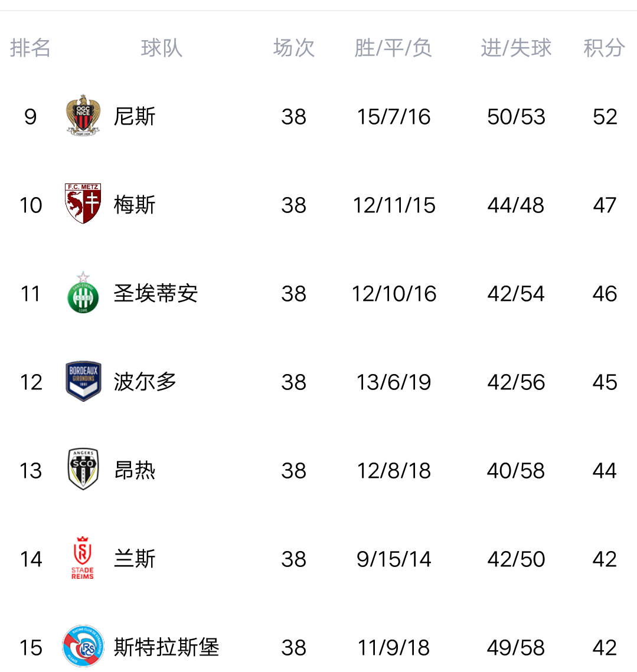Select the RC Strasbourg round badge
Image resolution: width=637 pixels, height=672 pixels.
pyautogui.click(x=83, y=647)
